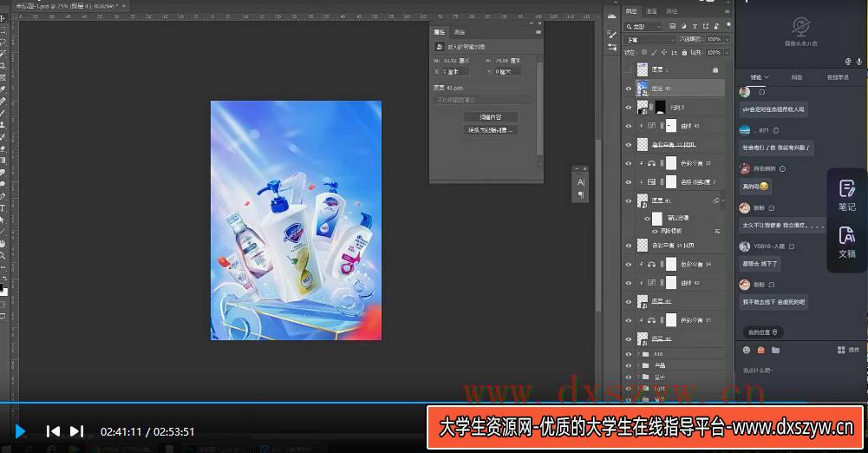Click the foreground color swatch
This screenshot has height=453, width=868.
click(x=2, y=287)
